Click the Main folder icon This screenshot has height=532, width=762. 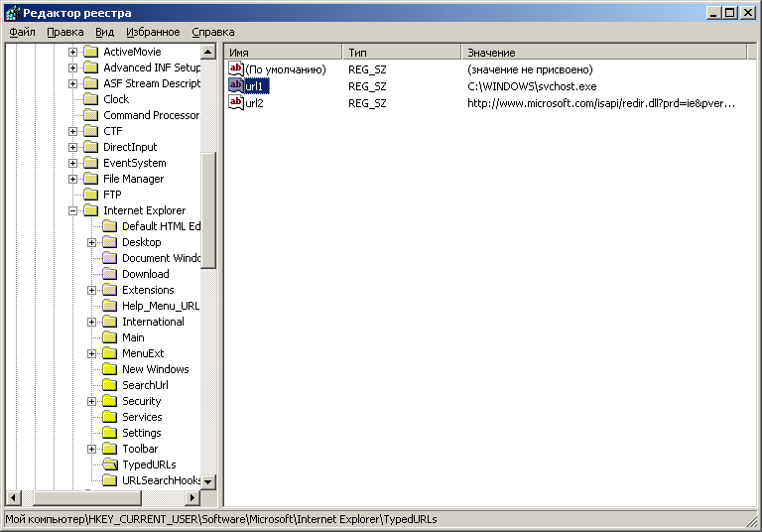(x=110, y=337)
